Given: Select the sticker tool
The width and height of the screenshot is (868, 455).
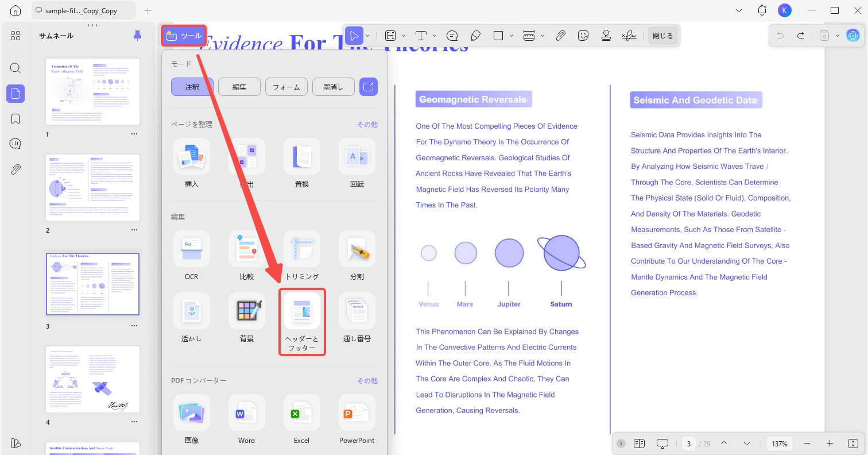Looking at the screenshot, I should point(583,36).
